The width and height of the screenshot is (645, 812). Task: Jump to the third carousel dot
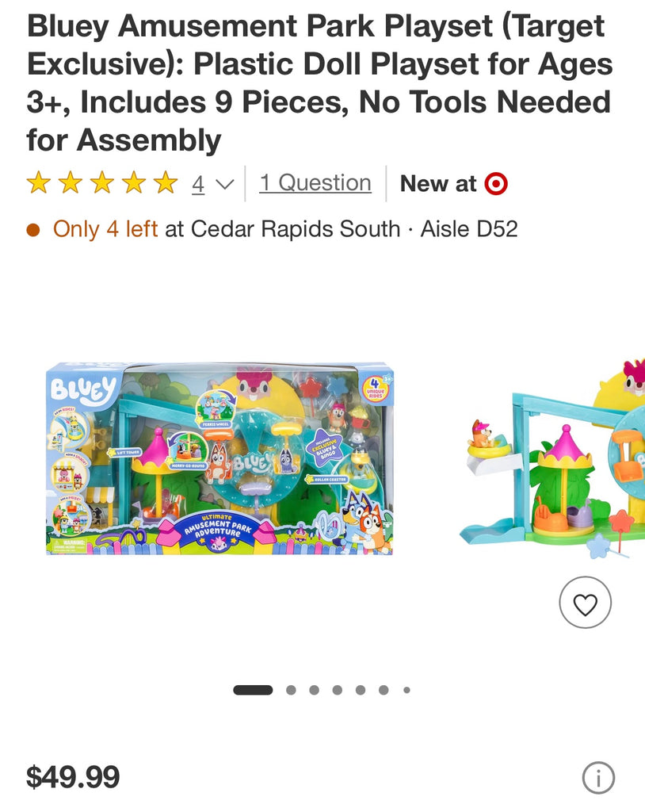click(x=315, y=690)
